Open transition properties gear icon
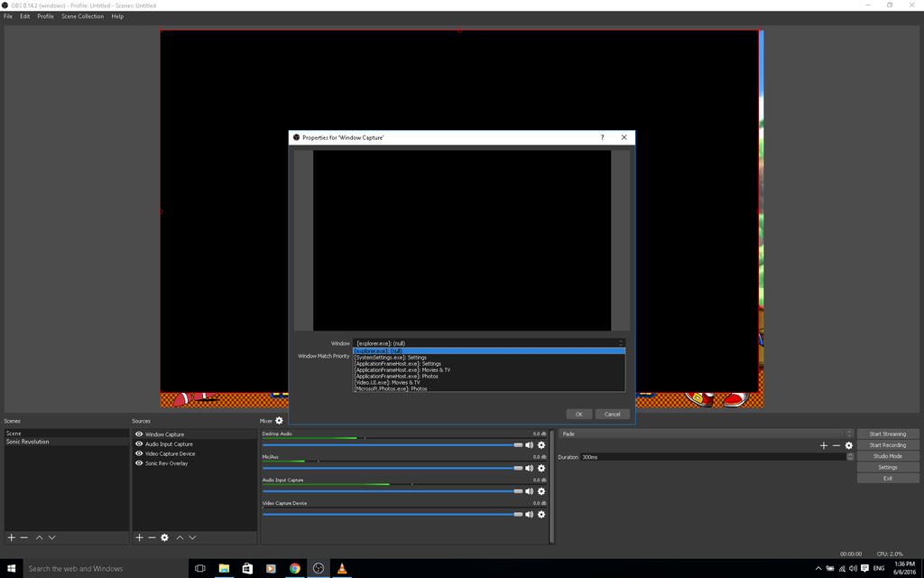This screenshot has width=924, height=578. [x=849, y=445]
